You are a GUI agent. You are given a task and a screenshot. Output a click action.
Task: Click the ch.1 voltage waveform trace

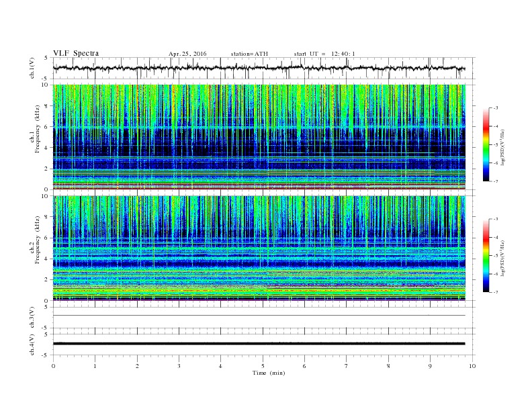[x=259, y=68]
